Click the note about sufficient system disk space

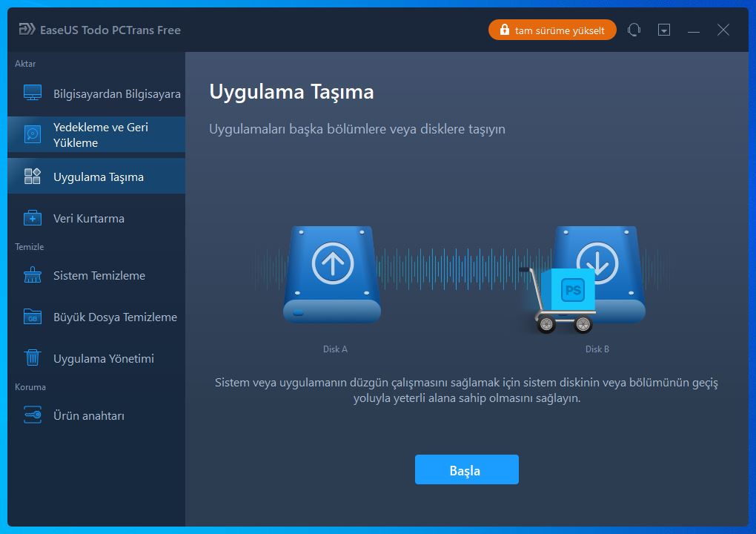466,390
